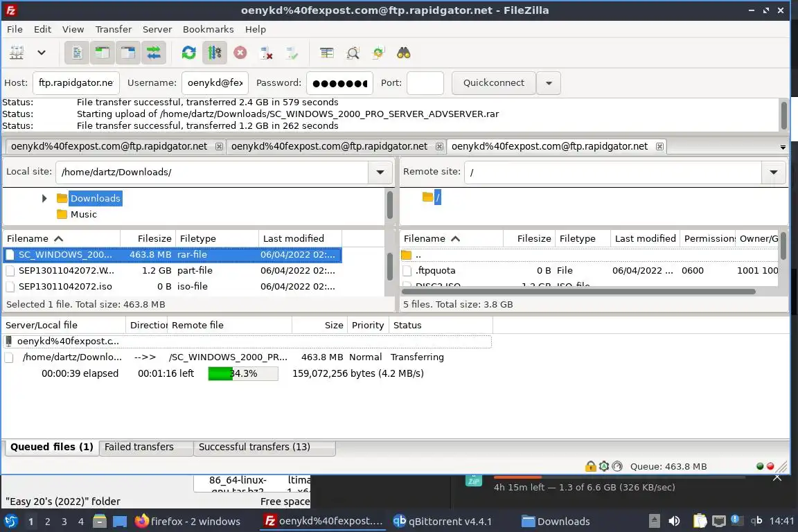Focus the Username input field
Viewport: 798px width, 532px height.
215,83
